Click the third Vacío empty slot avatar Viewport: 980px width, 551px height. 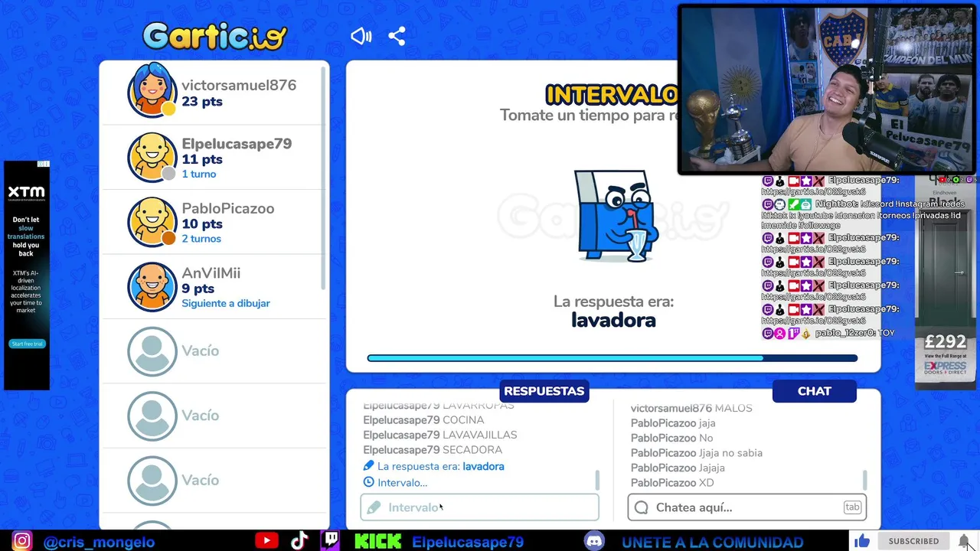152,481
